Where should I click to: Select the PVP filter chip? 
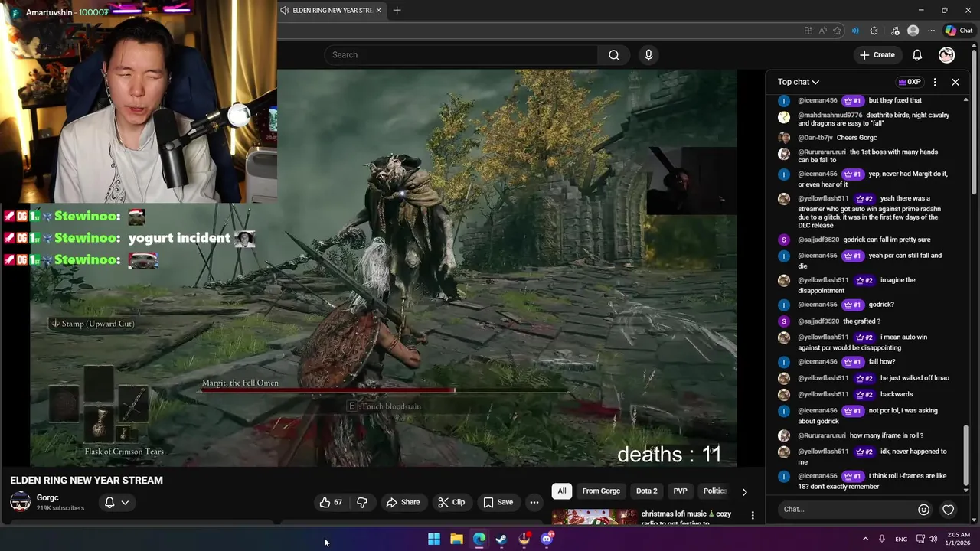[x=680, y=491]
